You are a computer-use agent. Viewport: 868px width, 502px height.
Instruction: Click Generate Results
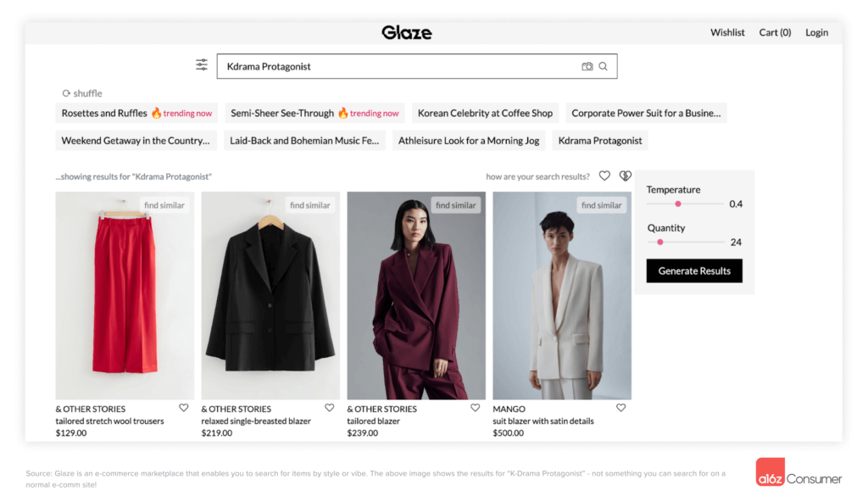coord(694,271)
